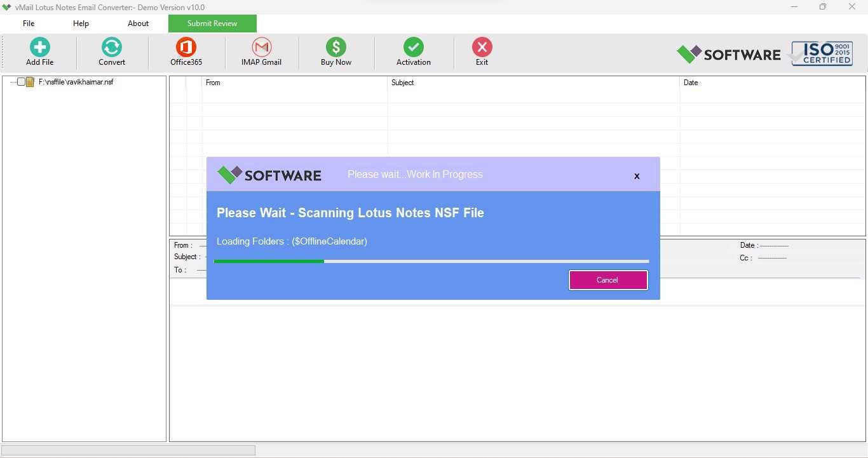This screenshot has height=458, width=868.
Task: Click the ISO Certified badge
Action: [x=822, y=54]
